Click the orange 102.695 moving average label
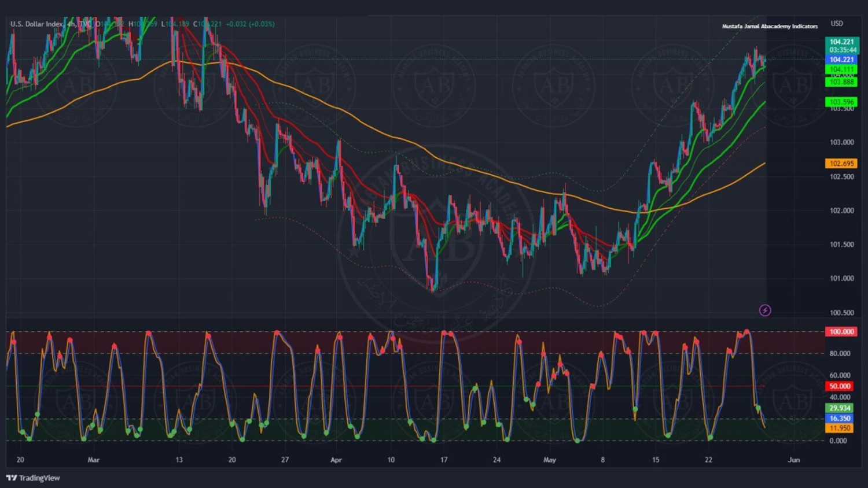Image resolution: width=868 pixels, height=488 pixels. coord(841,164)
